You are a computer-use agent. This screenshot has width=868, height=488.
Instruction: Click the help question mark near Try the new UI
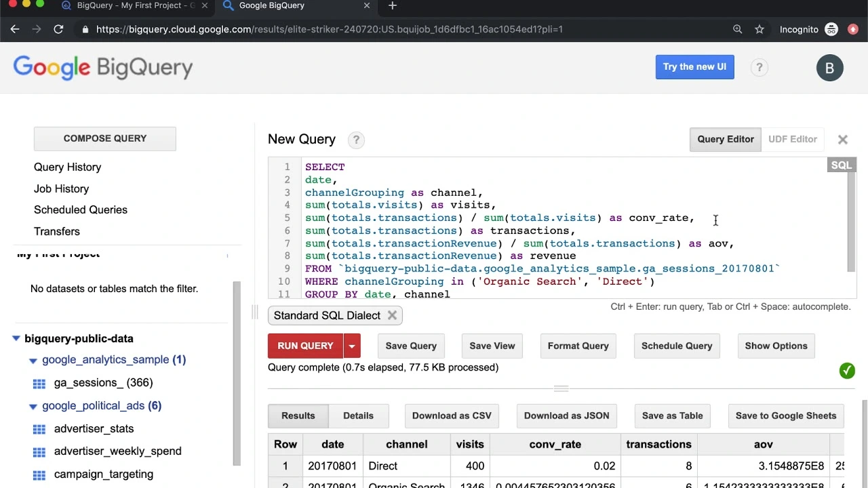point(759,67)
